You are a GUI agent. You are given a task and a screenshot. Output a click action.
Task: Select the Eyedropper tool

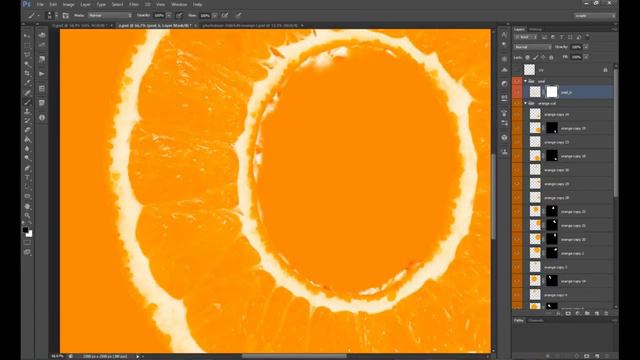click(27, 83)
